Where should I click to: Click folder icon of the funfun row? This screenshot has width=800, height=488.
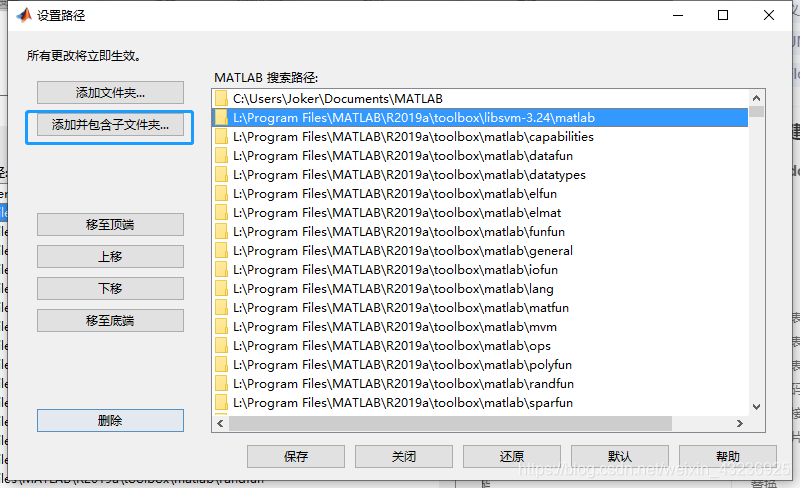pyautogui.click(x=221, y=232)
